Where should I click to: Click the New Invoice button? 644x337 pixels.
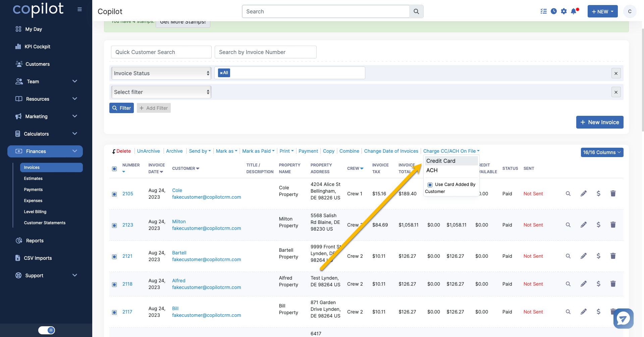click(600, 122)
